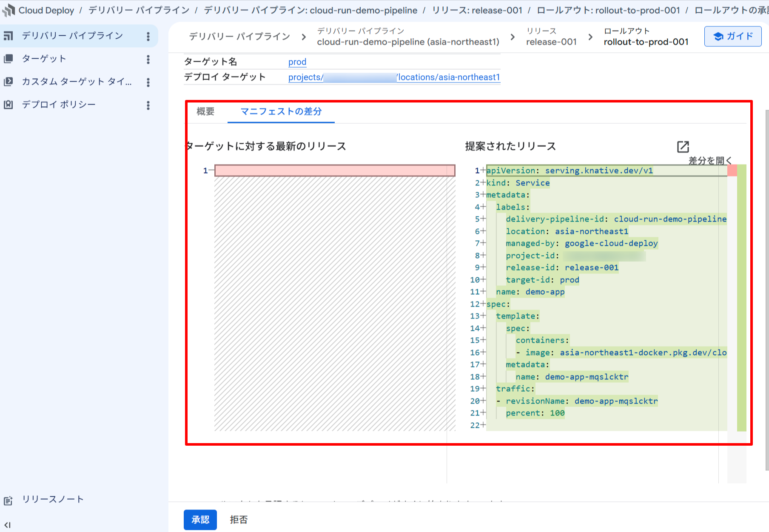Select the マニフェストの差分 tab
Screen dimensions: 769x532
click(x=281, y=111)
